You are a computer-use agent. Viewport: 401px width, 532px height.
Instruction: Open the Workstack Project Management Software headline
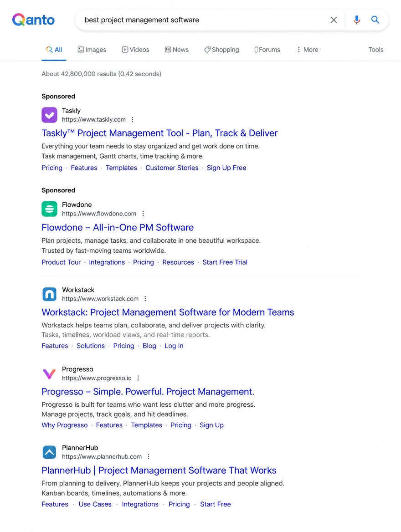pos(168,312)
